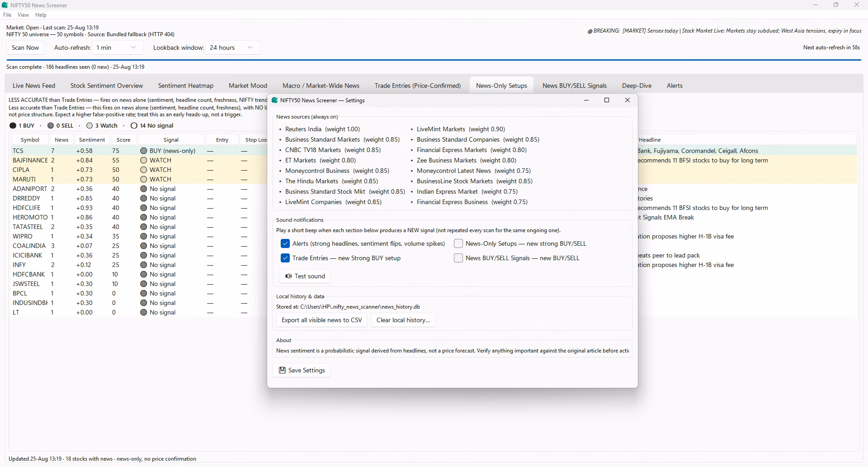Image resolution: width=868 pixels, height=467 pixels.
Task: Click the No signal icon for DRREDDY
Action: 143,198
